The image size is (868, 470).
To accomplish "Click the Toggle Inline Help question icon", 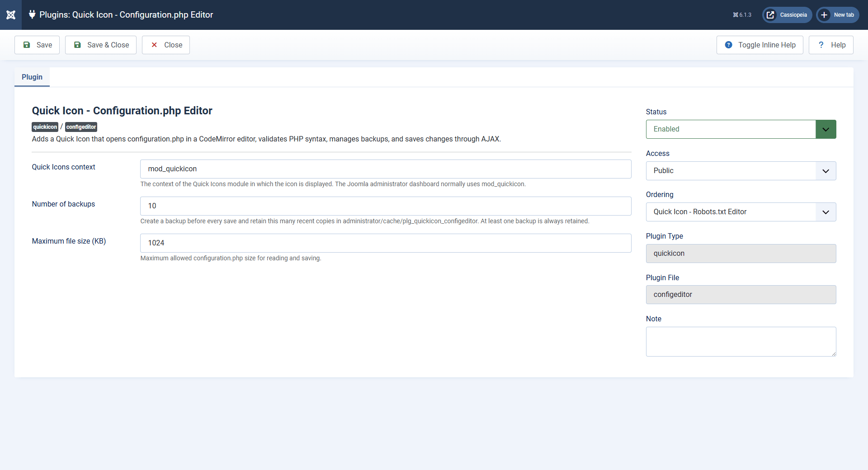I will click(x=728, y=45).
